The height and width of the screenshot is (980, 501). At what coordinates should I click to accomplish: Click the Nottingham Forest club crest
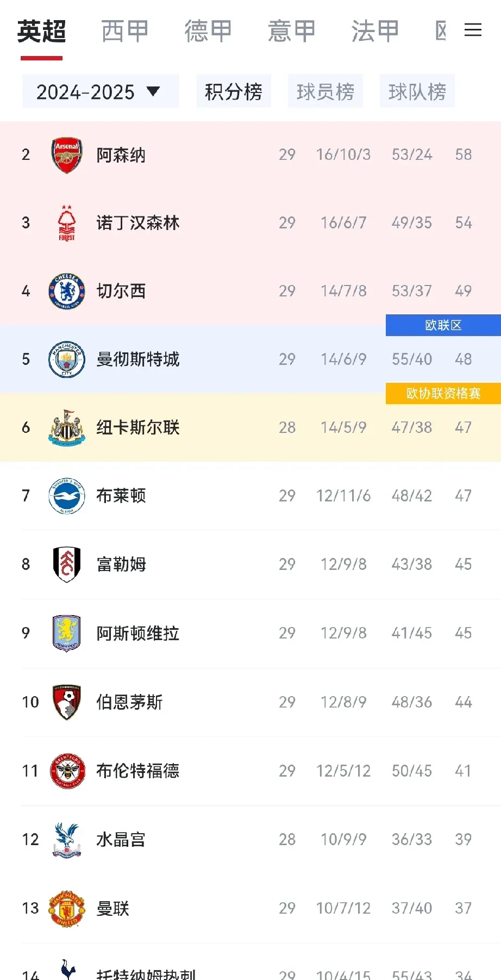(66, 222)
